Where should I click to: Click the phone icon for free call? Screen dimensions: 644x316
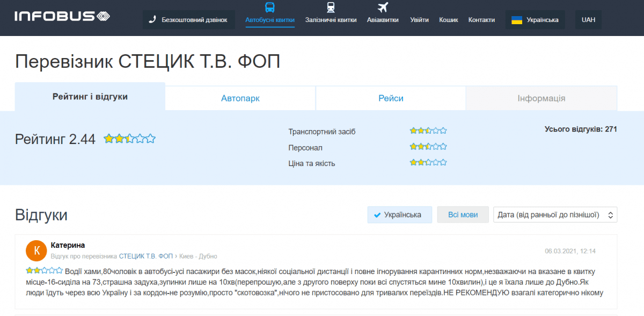point(152,20)
